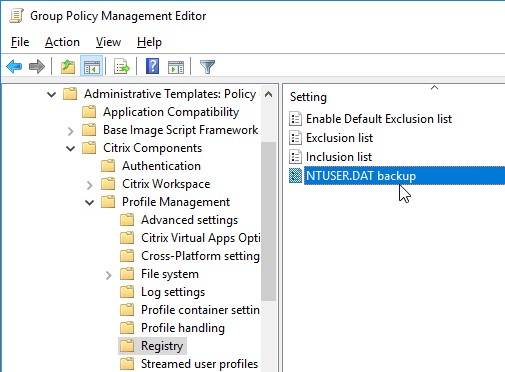Viewport: 505px width, 372px height.
Task: Select the Registry tree item
Action: pos(162,346)
